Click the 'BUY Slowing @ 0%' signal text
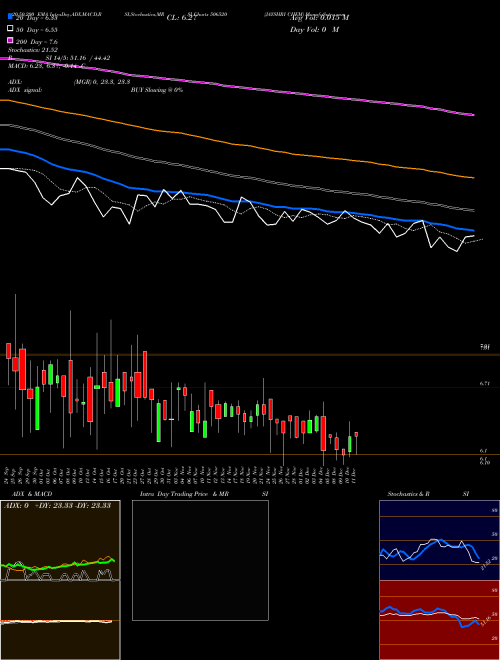Screen dimensions: 500x660 point(157,90)
